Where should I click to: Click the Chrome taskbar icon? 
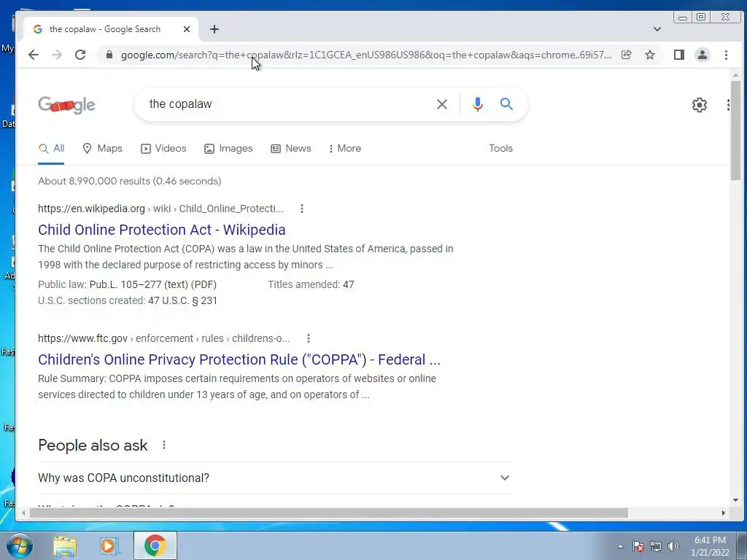(x=155, y=545)
